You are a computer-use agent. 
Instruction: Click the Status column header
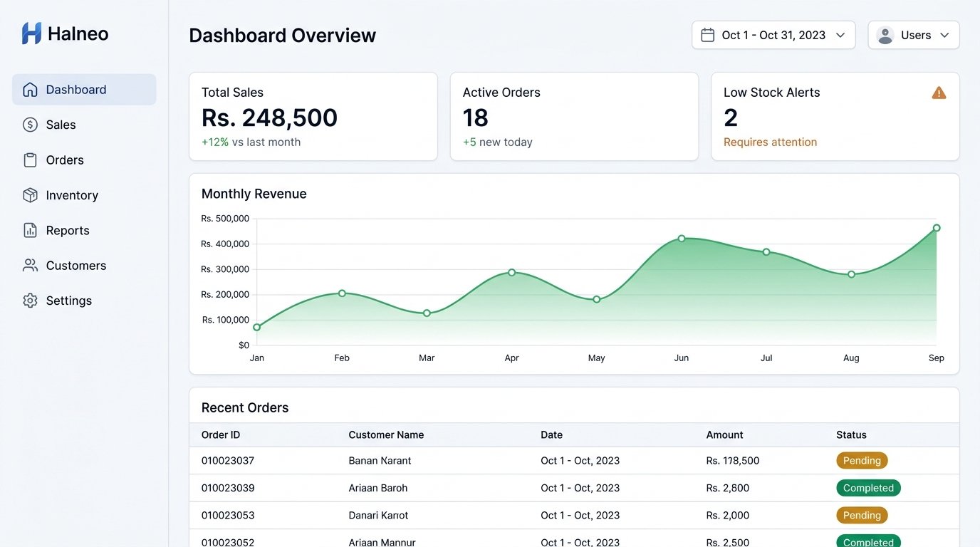pos(851,434)
